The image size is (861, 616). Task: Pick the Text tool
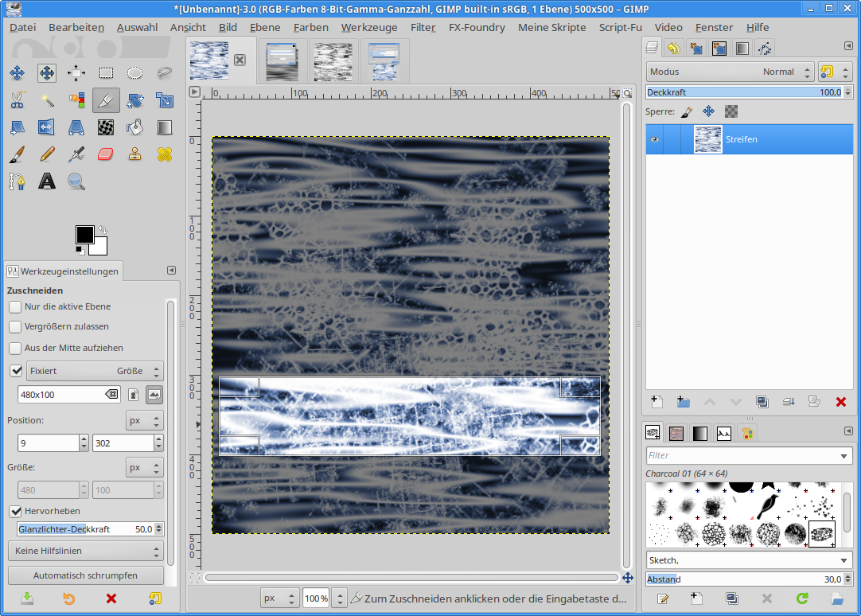click(x=47, y=181)
